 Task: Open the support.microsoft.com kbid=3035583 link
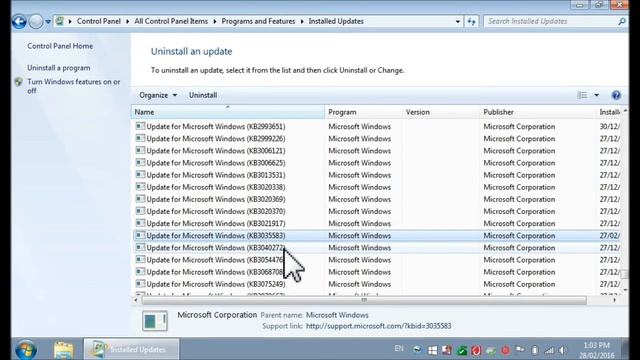(x=378, y=326)
